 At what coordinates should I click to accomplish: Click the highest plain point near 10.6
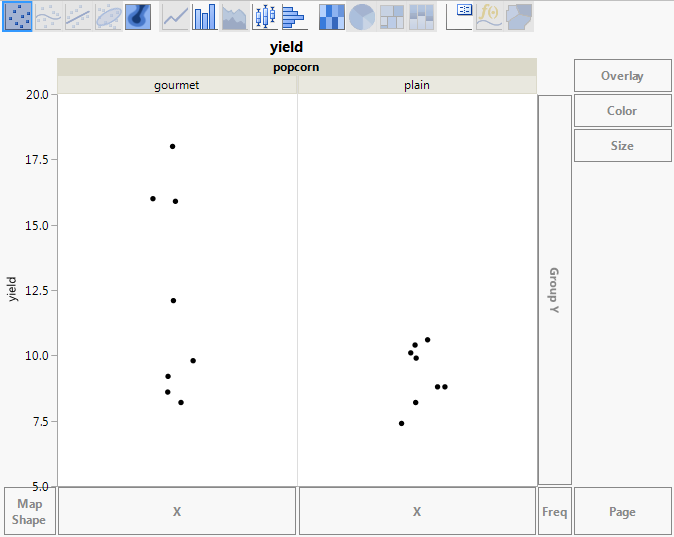point(428,340)
